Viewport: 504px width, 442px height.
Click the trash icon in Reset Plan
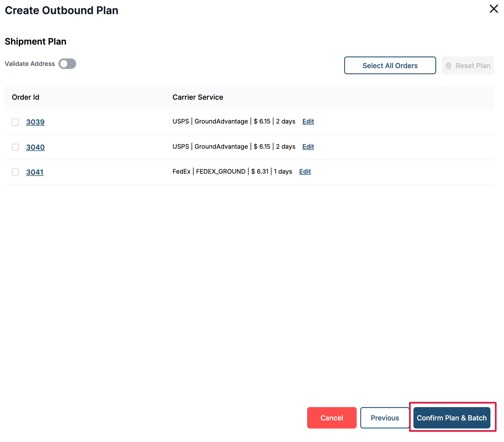tap(448, 66)
